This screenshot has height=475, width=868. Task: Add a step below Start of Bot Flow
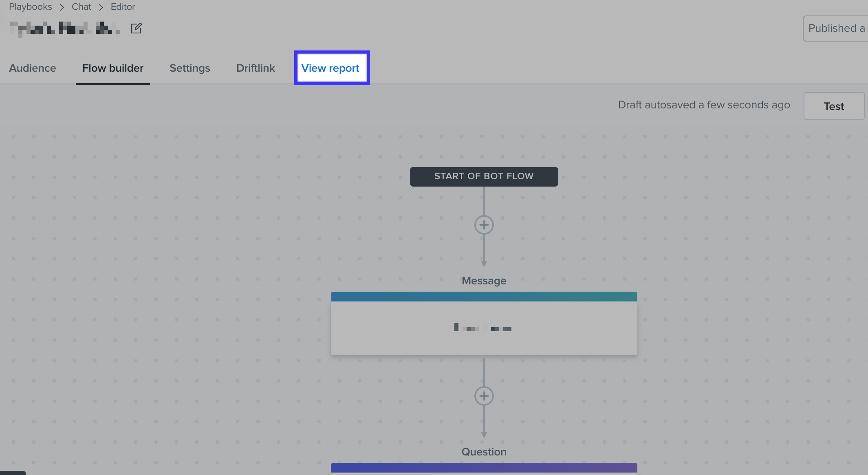484,225
